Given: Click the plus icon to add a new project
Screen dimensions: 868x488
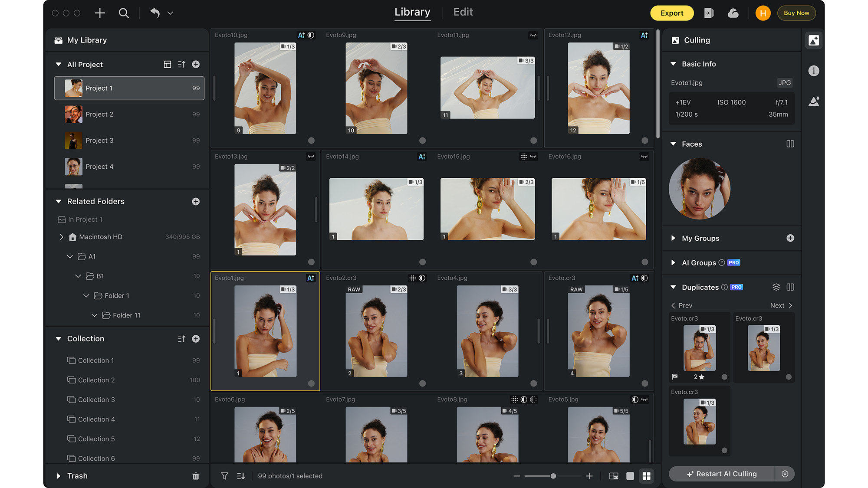Looking at the screenshot, I should coord(100,13).
